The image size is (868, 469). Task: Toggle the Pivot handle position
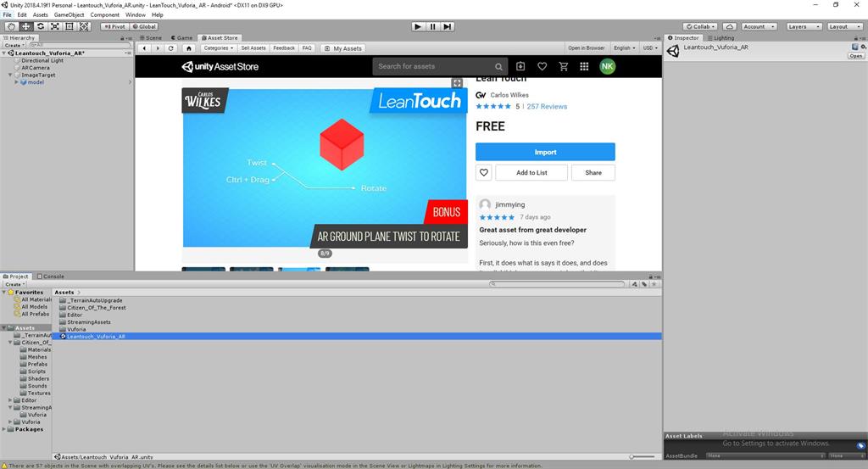tap(114, 26)
